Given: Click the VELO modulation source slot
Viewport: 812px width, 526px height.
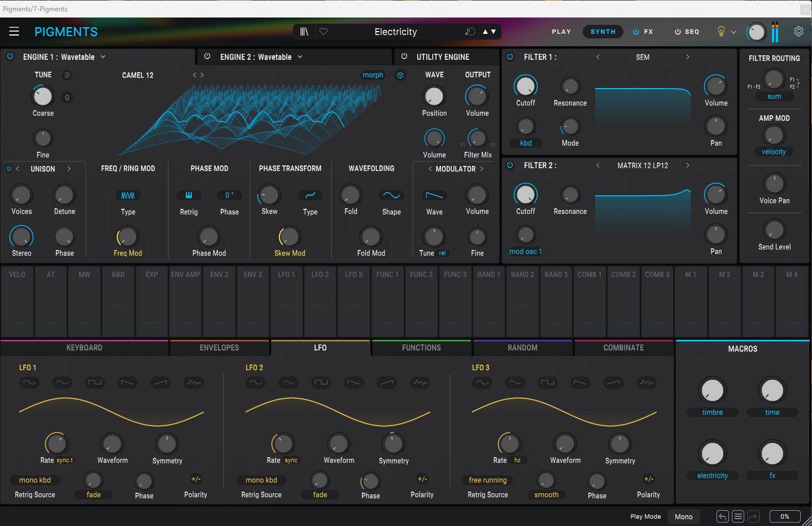Looking at the screenshot, I should (17, 302).
